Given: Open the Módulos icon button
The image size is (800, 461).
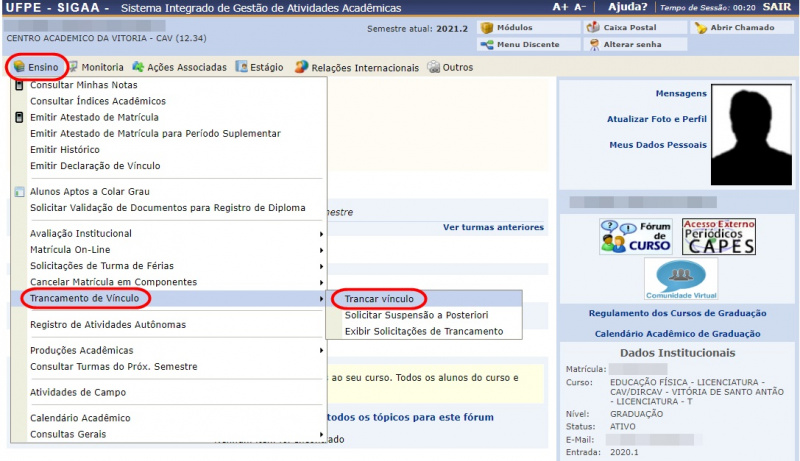Looking at the screenshot, I should (x=487, y=27).
